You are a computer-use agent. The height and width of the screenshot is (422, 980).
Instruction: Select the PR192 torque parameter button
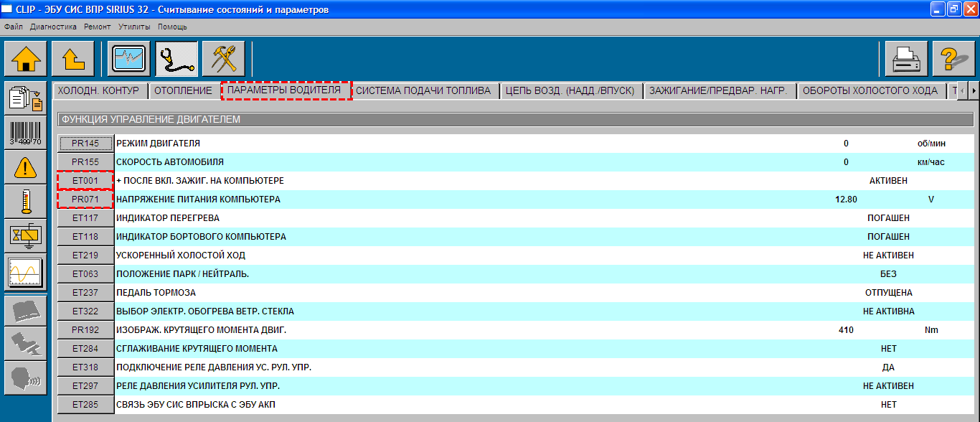point(85,330)
